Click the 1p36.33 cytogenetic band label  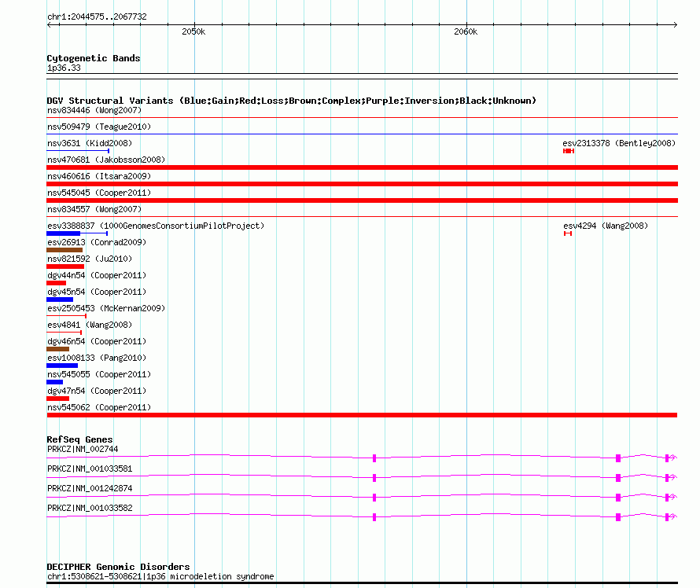[x=64, y=68]
